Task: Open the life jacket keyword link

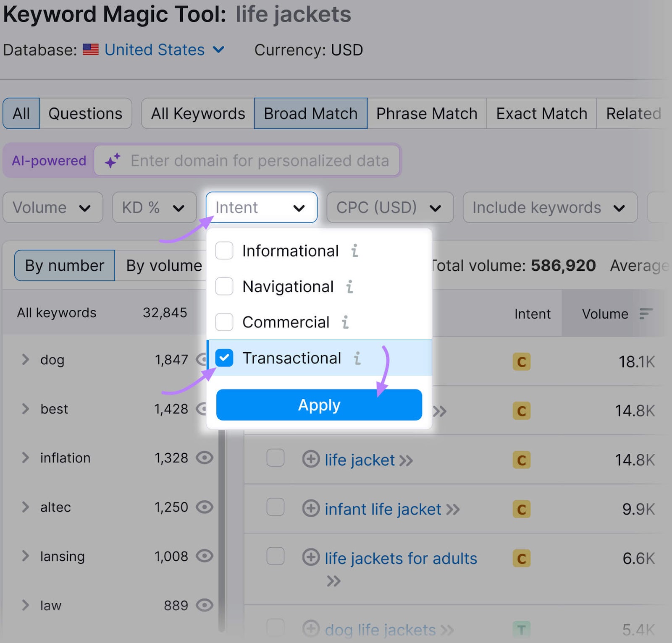Action: click(x=360, y=460)
